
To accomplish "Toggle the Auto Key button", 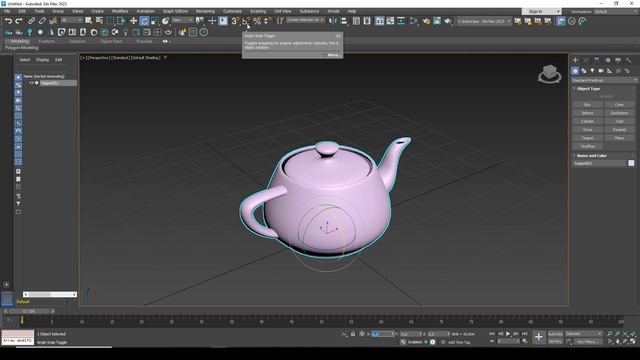I will click(x=555, y=334).
